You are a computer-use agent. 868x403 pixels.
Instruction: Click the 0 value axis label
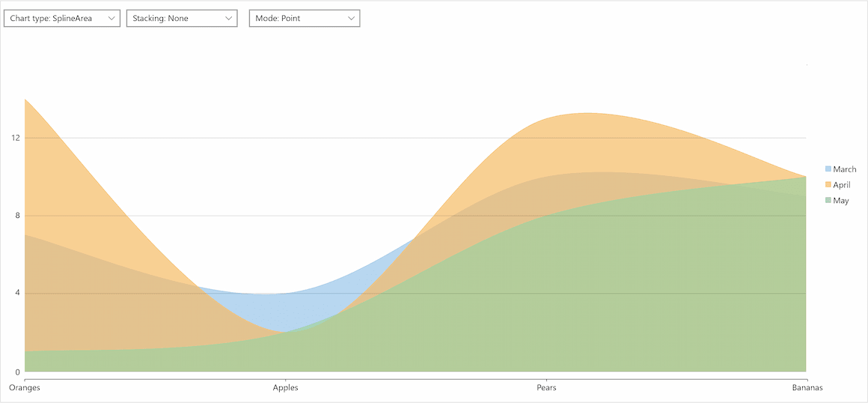(x=18, y=372)
